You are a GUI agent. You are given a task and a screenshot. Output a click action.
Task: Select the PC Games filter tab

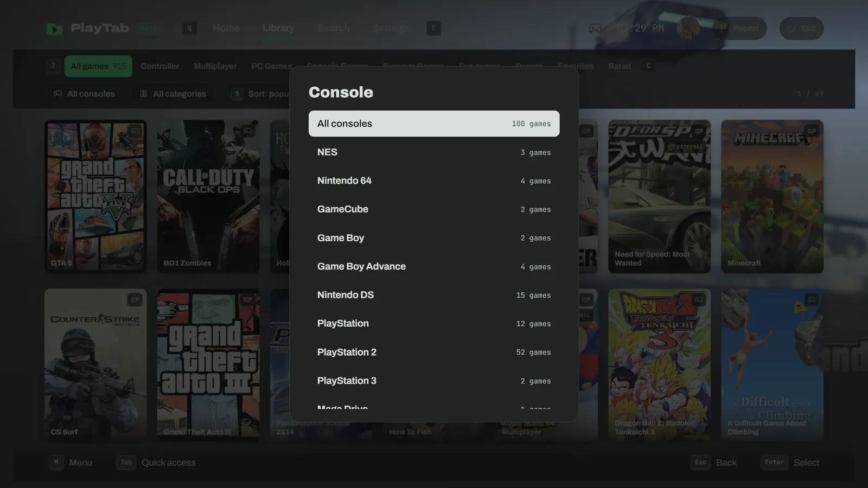(x=272, y=66)
